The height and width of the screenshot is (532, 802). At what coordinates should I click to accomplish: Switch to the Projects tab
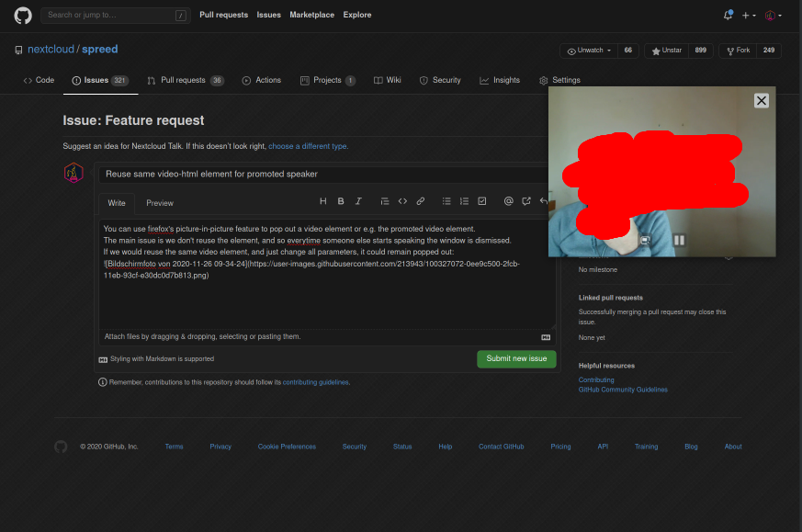[x=327, y=80]
